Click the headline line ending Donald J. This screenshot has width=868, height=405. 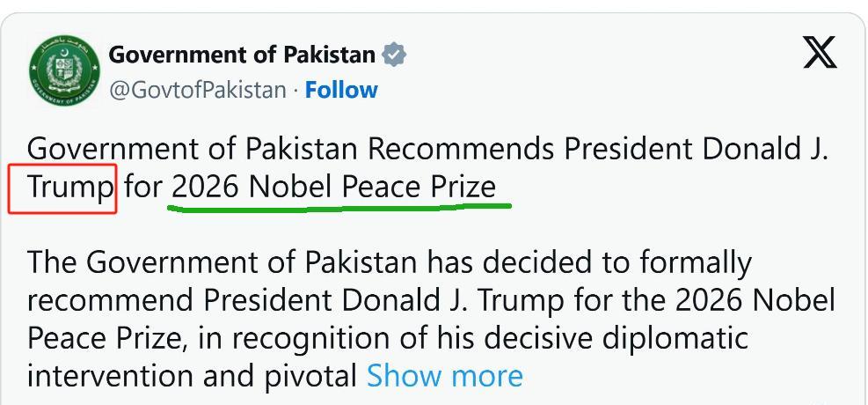click(427, 150)
